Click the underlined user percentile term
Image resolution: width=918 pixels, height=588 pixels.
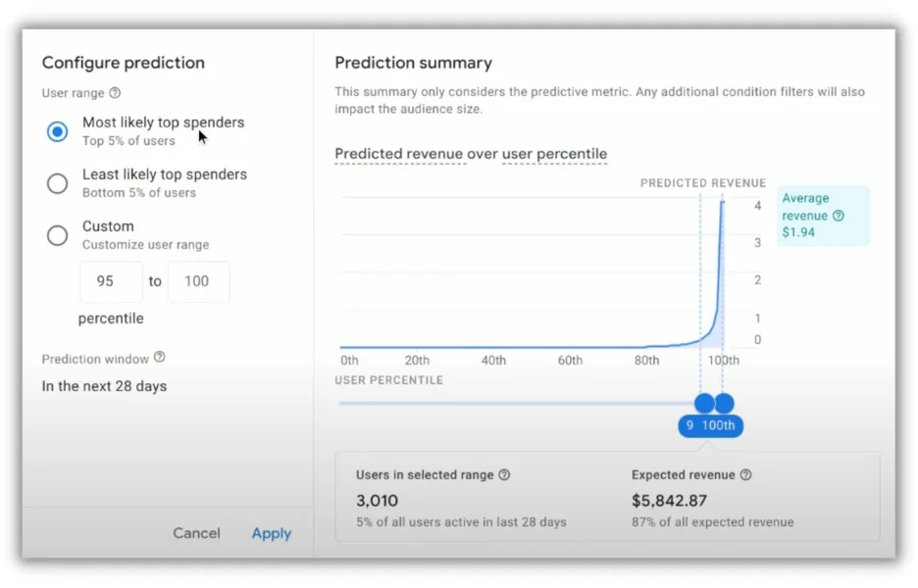(x=554, y=154)
